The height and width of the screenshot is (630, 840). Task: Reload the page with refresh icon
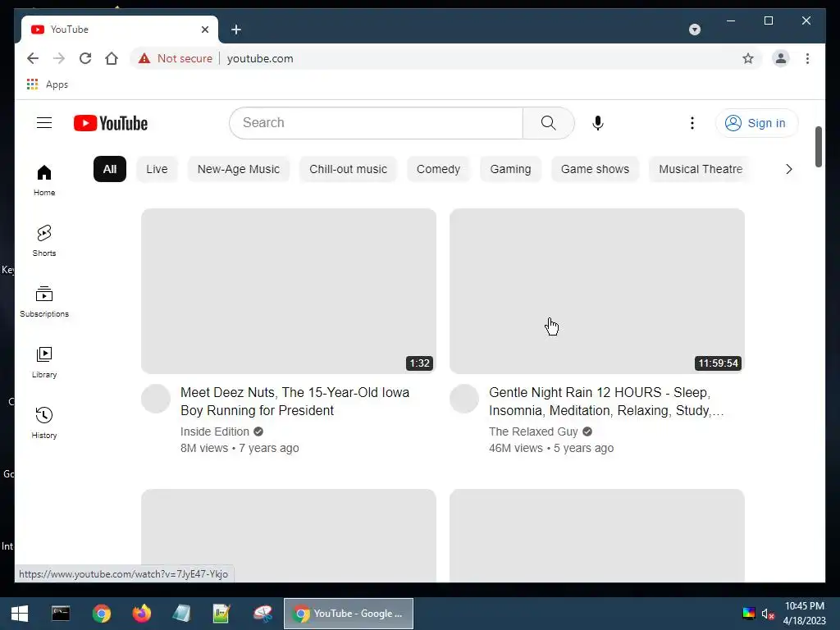tap(85, 58)
